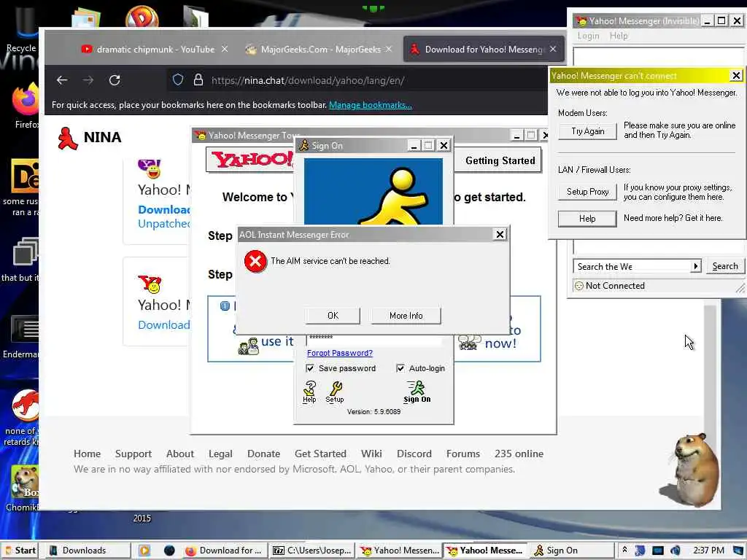The width and height of the screenshot is (747, 560).
Task: Click the NINA logo on the webpage
Action: [89, 138]
